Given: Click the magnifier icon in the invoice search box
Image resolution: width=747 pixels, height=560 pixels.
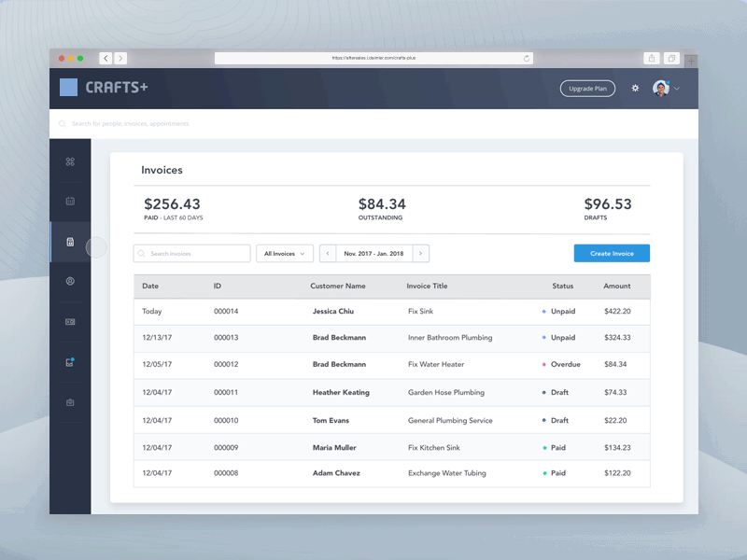Looking at the screenshot, I should click(x=140, y=253).
